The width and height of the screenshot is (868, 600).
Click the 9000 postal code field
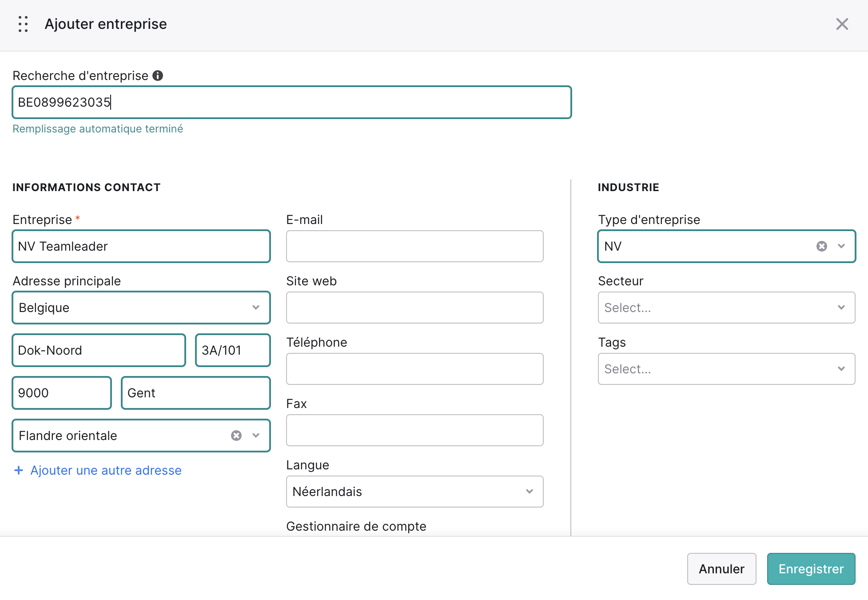point(62,393)
